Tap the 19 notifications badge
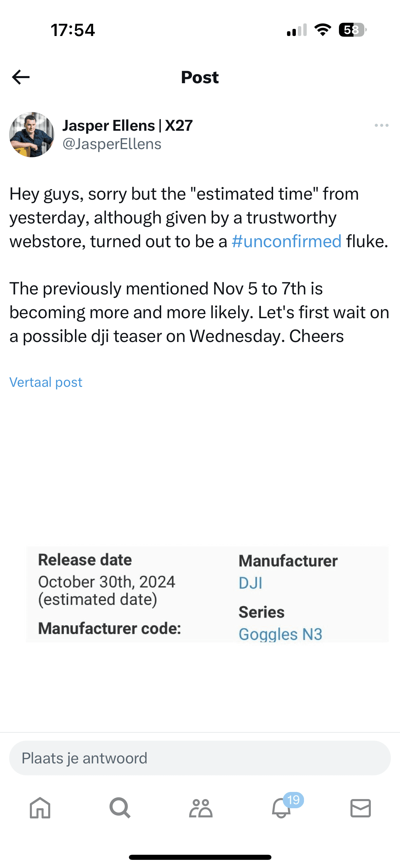Image resolution: width=400 pixels, height=868 pixels. pyautogui.click(x=293, y=800)
